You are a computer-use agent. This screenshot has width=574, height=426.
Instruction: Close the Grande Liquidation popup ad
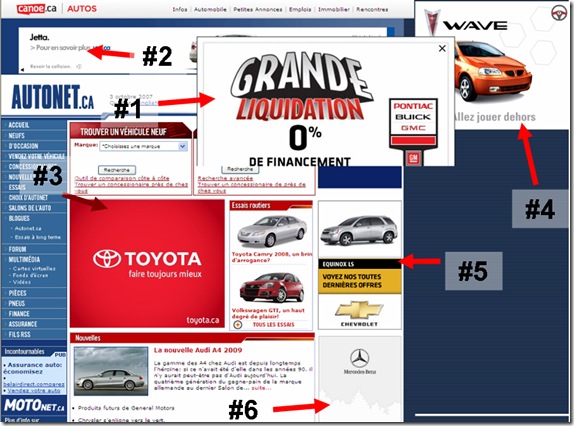(x=442, y=48)
